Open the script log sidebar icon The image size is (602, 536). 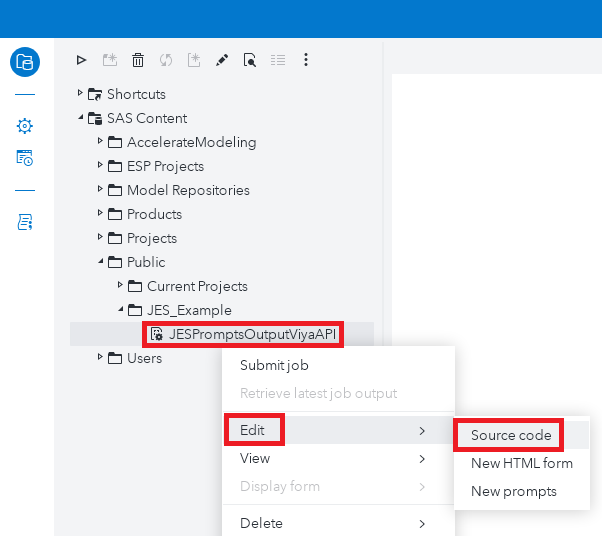click(25, 222)
